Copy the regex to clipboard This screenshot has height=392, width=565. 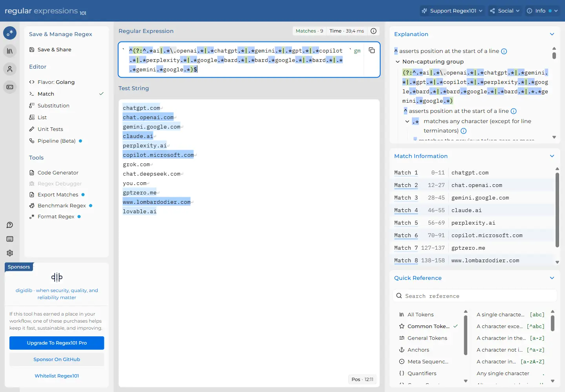[x=372, y=50]
